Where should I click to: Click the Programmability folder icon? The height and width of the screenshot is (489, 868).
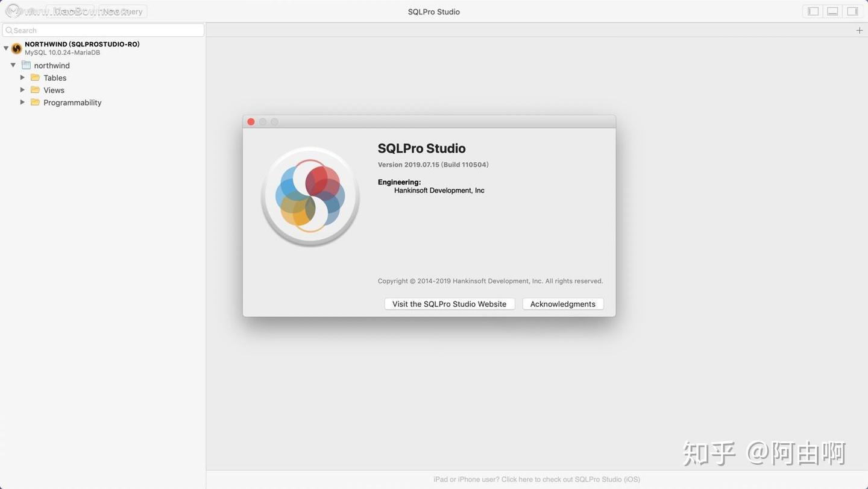click(x=36, y=103)
